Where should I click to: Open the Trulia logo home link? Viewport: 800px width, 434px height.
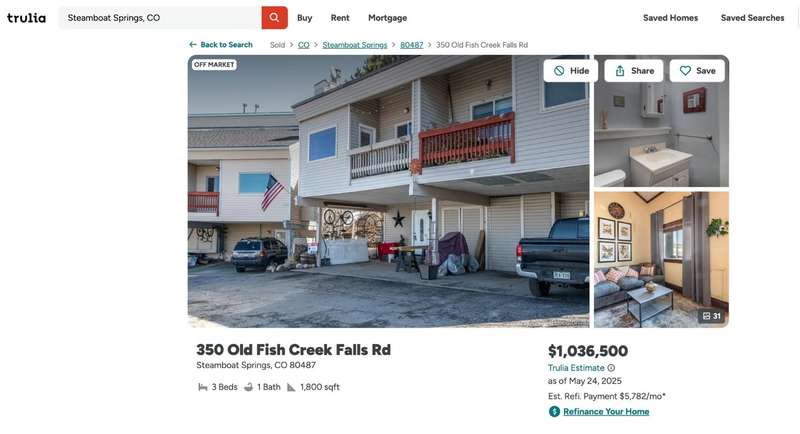[x=26, y=18]
